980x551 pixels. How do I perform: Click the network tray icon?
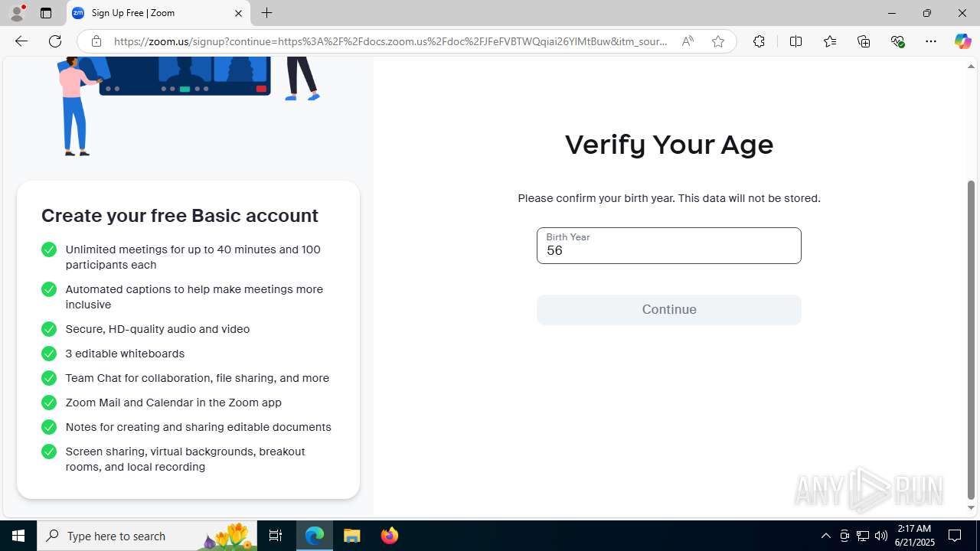click(x=863, y=536)
